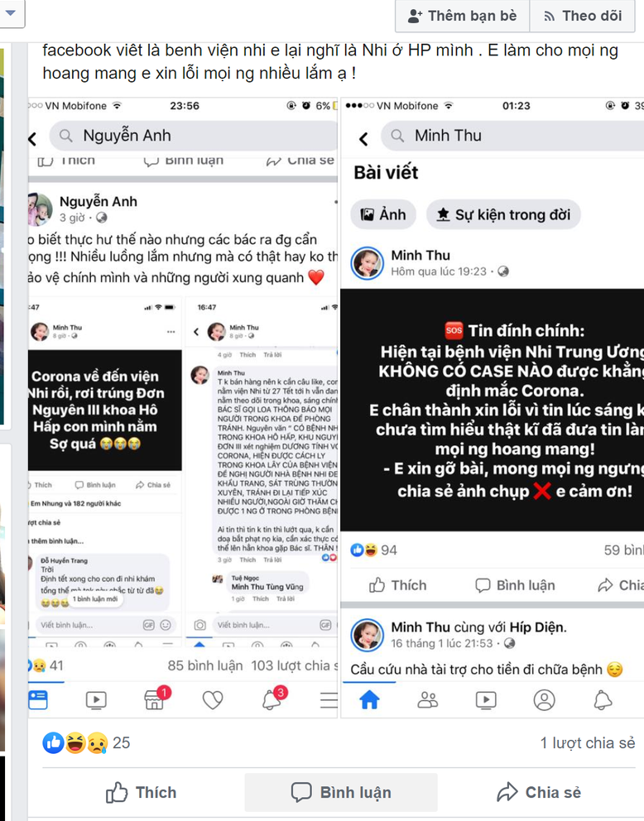Share the post via Chia sẻ
644x821 pixels.
pos(539,792)
